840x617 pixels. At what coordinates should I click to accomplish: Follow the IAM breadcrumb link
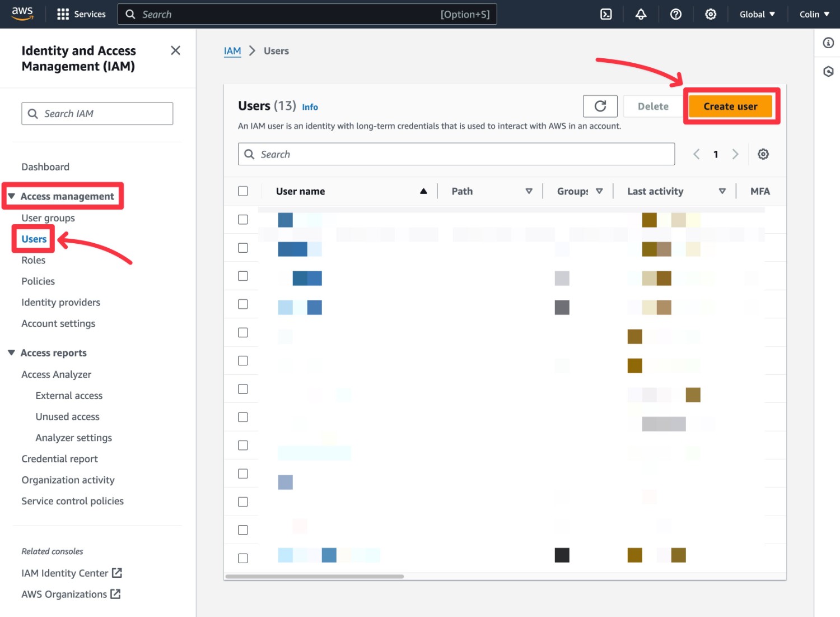232,51
